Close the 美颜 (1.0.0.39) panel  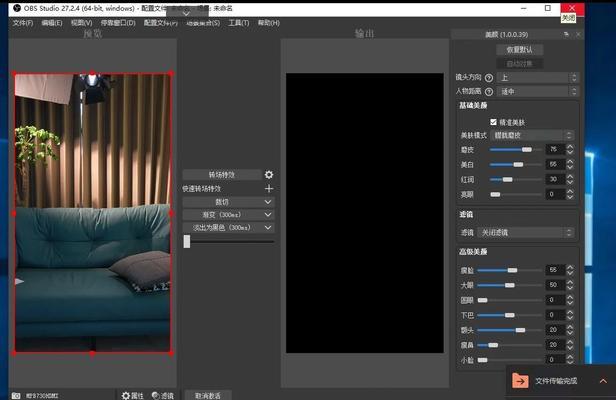point(578,35)
